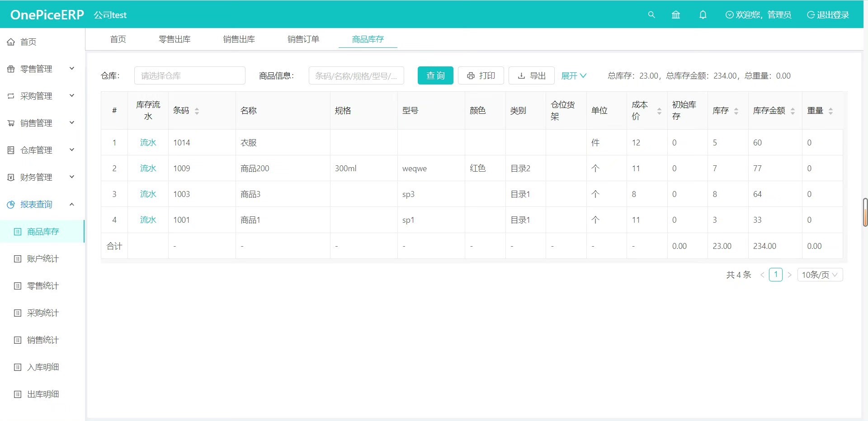Image resolution: width=868 pixels, height=421 pixels.
Task: Click the 出库明细 list icon
Action: pos(18,394)
